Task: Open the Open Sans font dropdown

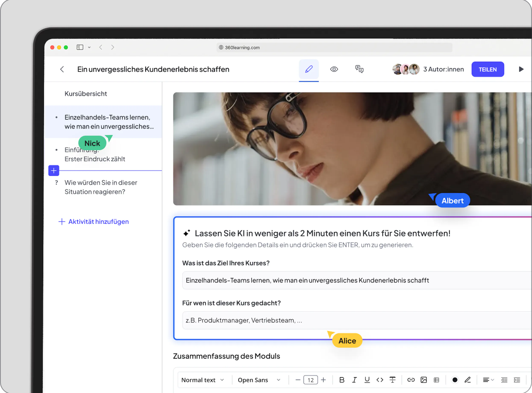Action: click(x=259, y=380)
